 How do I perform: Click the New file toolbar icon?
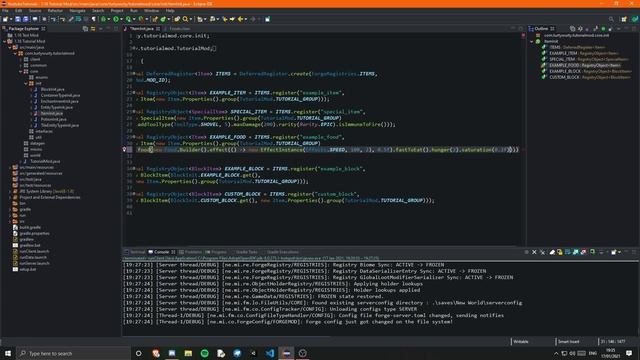[x=5, y=19]
